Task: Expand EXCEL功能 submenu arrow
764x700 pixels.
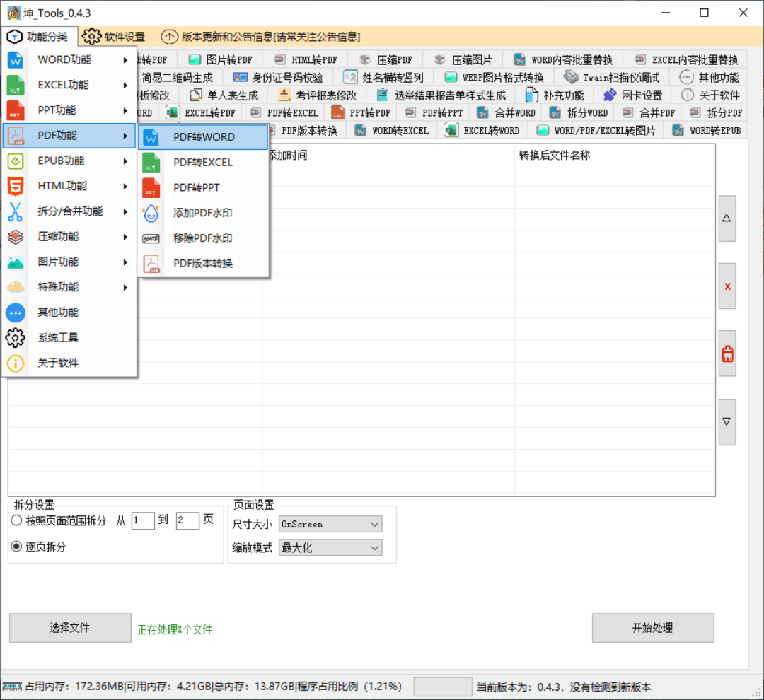Action: pyautogui.click(x=125, y=86)
